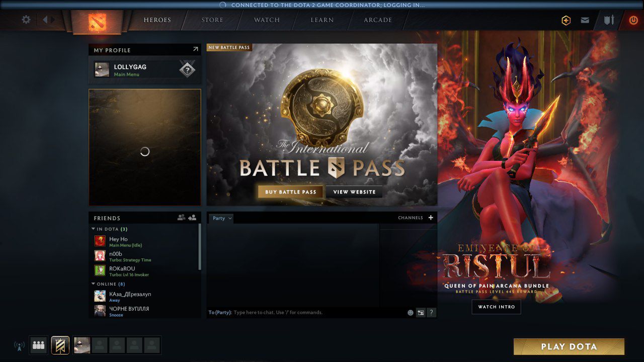Click the Play Dota button

tap(569, 346)
